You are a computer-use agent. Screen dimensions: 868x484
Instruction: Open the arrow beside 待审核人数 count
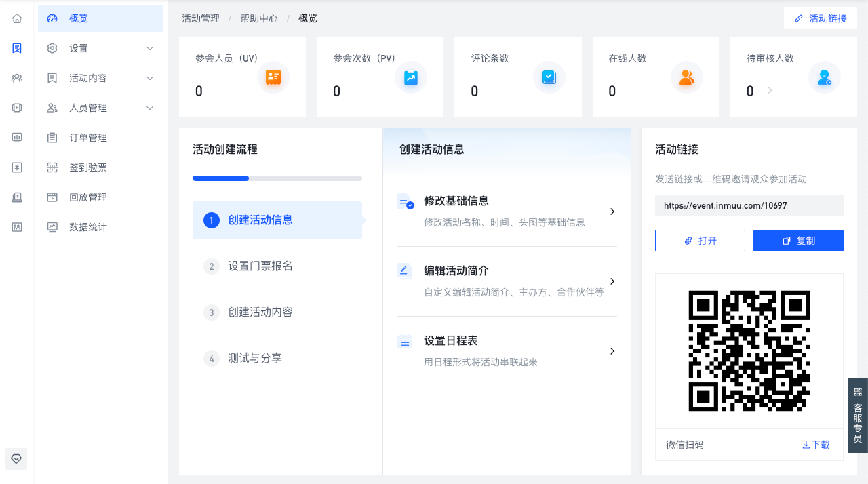(x=769, y=90)
